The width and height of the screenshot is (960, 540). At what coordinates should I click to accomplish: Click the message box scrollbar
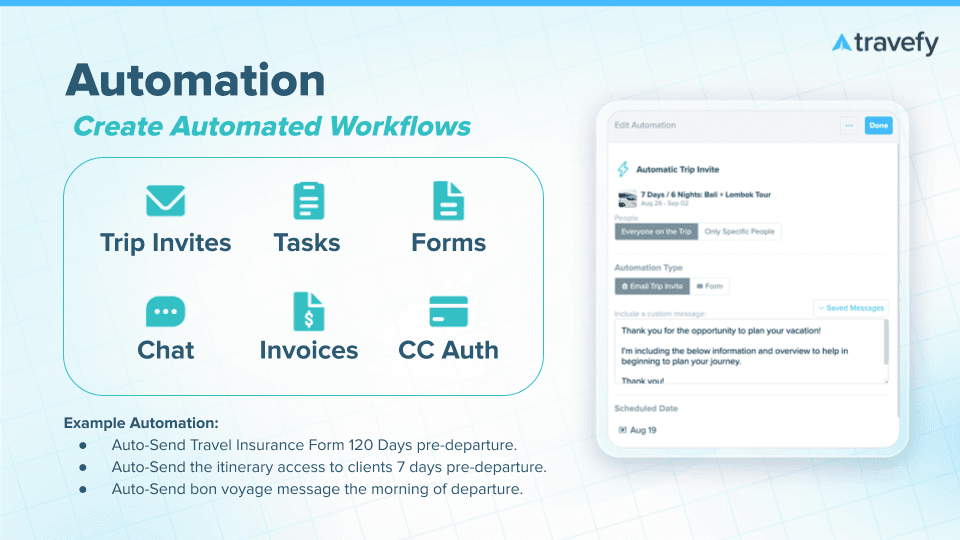886,343
